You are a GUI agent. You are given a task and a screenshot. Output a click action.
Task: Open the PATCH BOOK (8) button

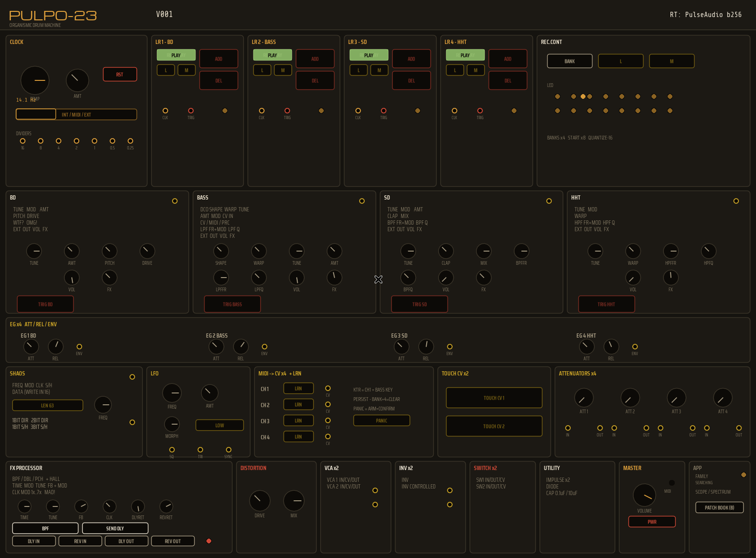click(720, 507)
